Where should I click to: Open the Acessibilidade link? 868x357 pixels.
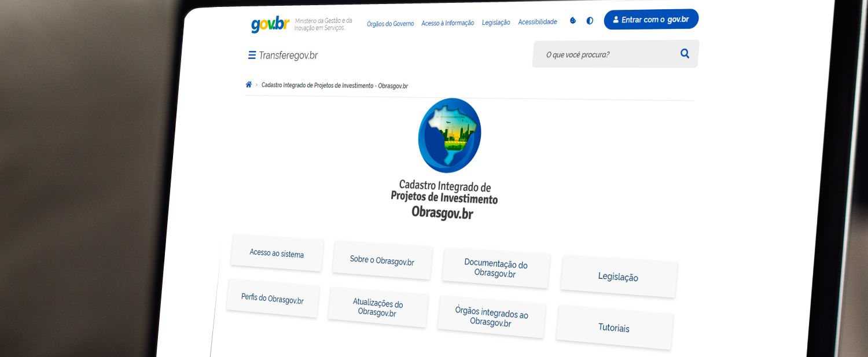coord(537,22)
